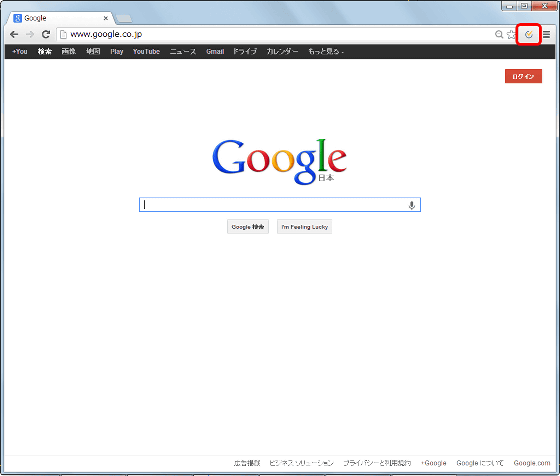Click the page icon beside the URL
Screen dimensions: 560x476
[x=63, y=34]
